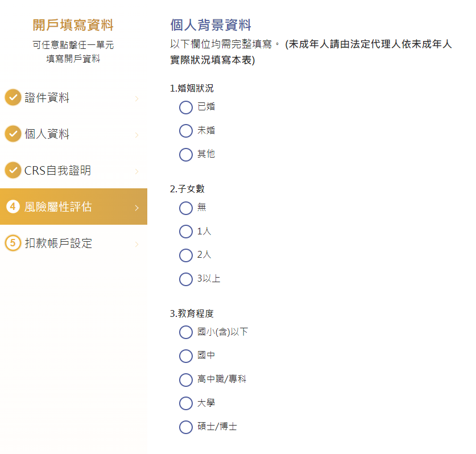Viewport: 476px width, 454px height.
Task: Expand the 個人資料 chevron arrow
Action: 136,135
